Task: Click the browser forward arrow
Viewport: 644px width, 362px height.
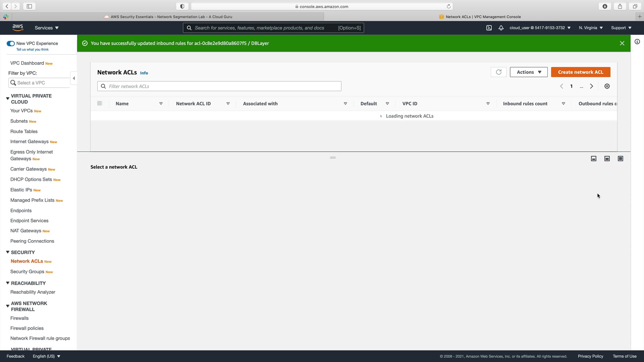Action: click(x=16, y=6)
